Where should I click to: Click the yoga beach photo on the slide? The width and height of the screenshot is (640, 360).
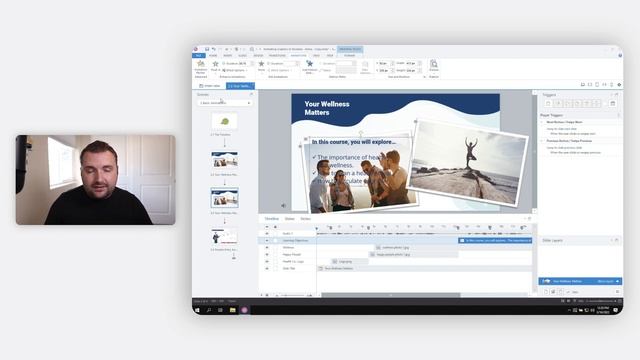point(467,163)
